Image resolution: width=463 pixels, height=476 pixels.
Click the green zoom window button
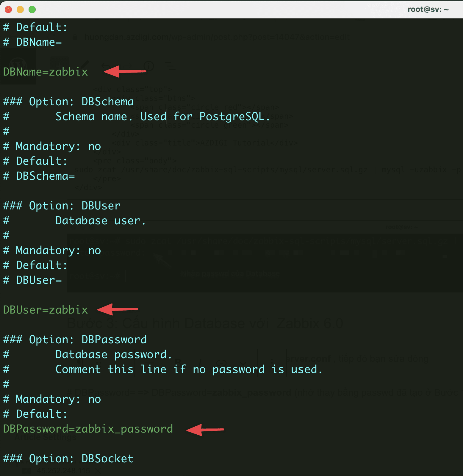point(32,10)
